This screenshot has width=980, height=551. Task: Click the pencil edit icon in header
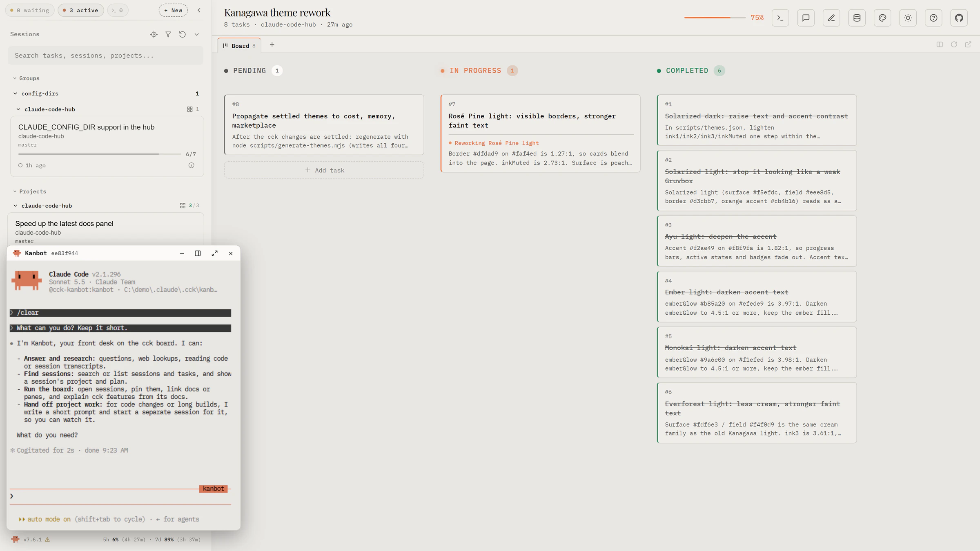coord(831,18)
